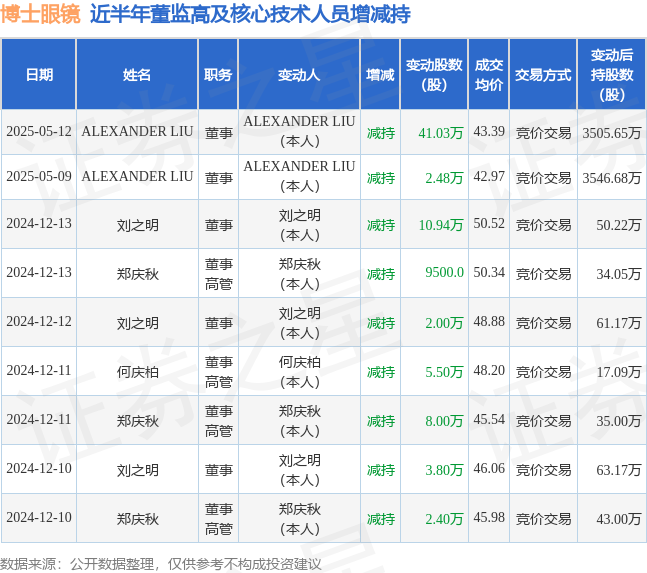647x573 pixels.
Task: Click the 近半年董监高及核心技术人员增减持 heading
Action: click(x=250, y=14)
